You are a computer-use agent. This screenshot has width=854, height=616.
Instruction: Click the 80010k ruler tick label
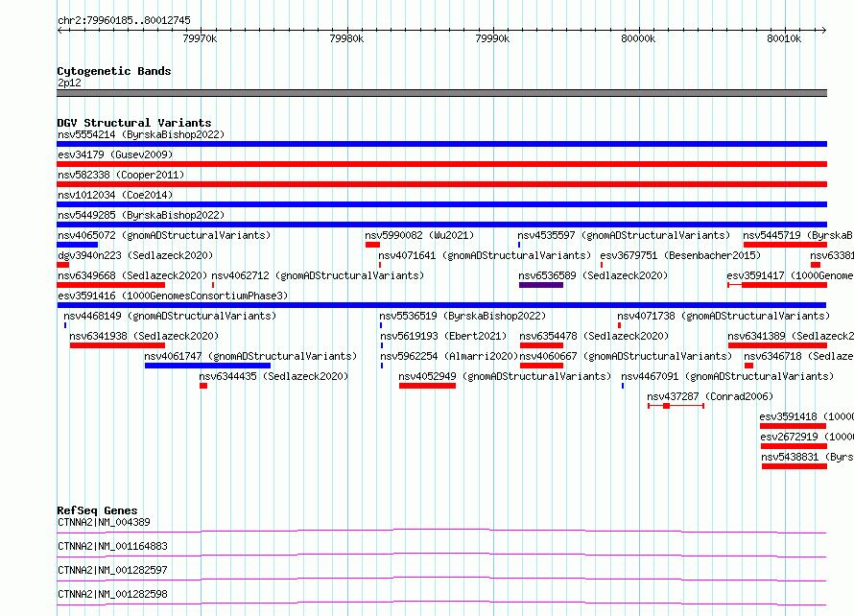[784, 38]
